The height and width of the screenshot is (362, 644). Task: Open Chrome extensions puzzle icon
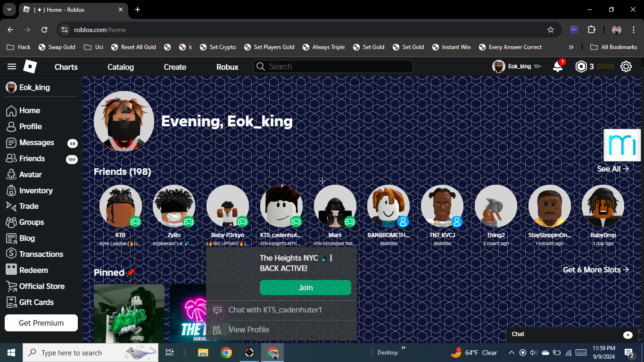point(592,30)
